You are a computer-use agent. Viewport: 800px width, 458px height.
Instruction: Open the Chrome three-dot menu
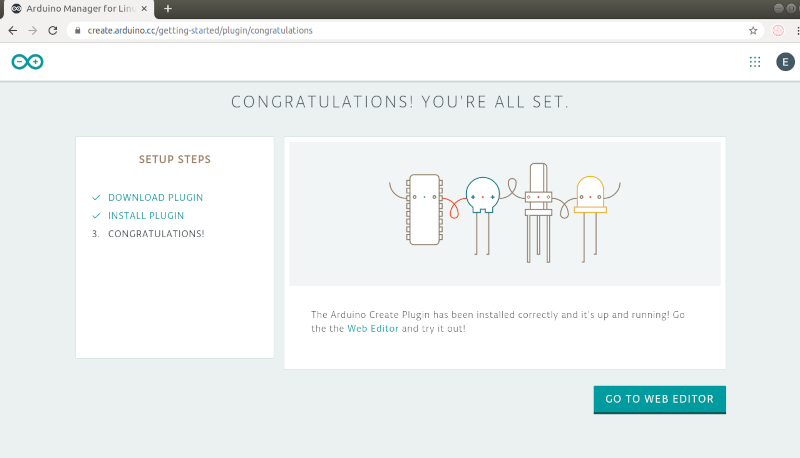(797, 31)
